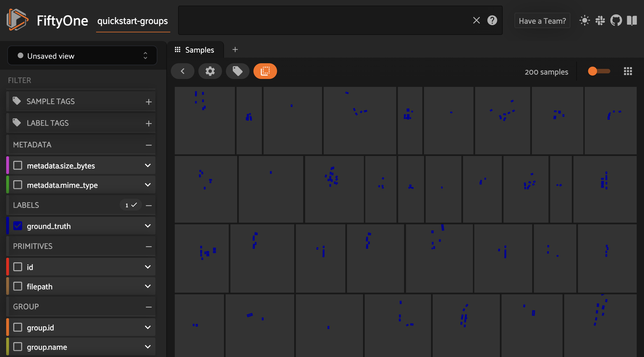Add a sample tag with plus button
644x357 pixels.
149,101
